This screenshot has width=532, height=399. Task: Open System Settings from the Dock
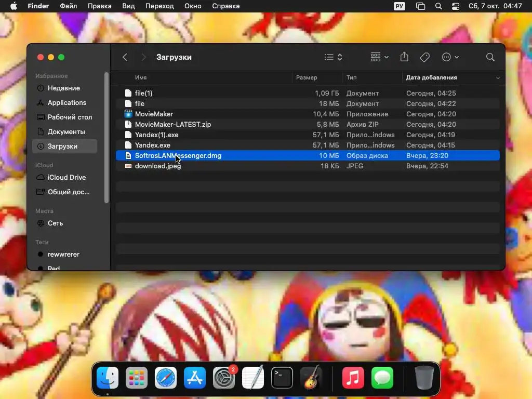tap(224, 378)
